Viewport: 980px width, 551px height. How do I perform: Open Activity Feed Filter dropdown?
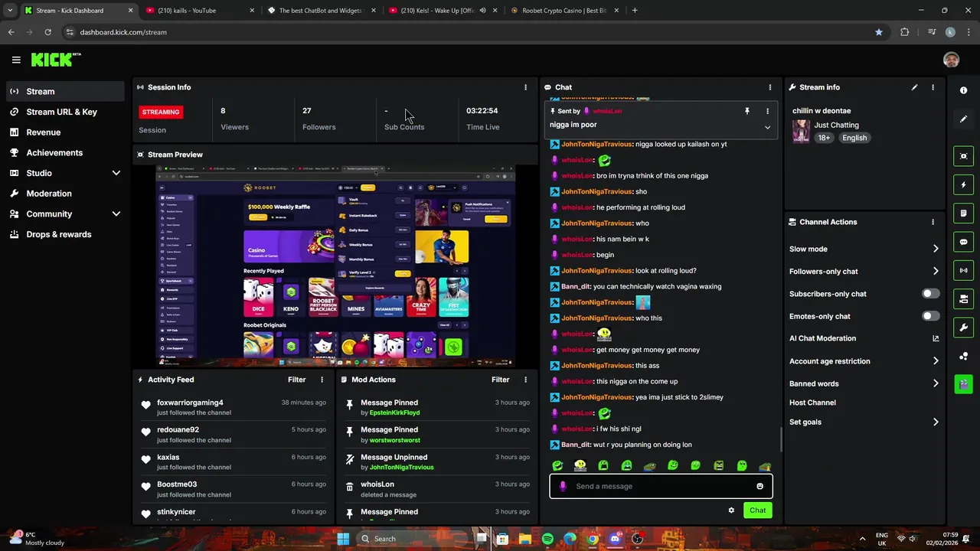click(x=296, y=380)
